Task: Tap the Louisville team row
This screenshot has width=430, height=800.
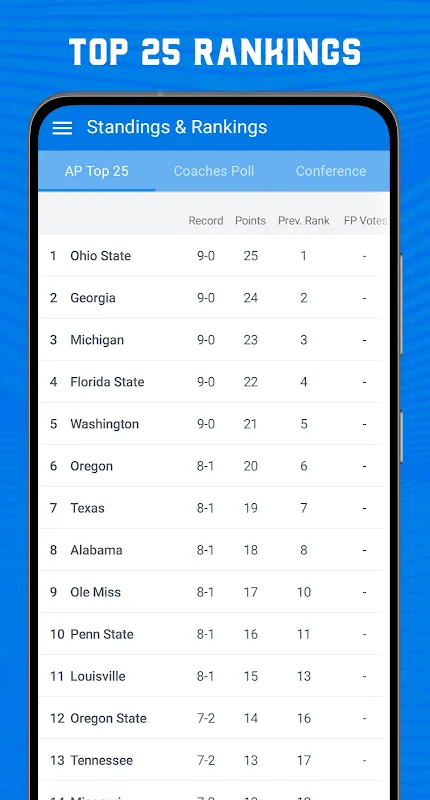Action: [214, 676]
